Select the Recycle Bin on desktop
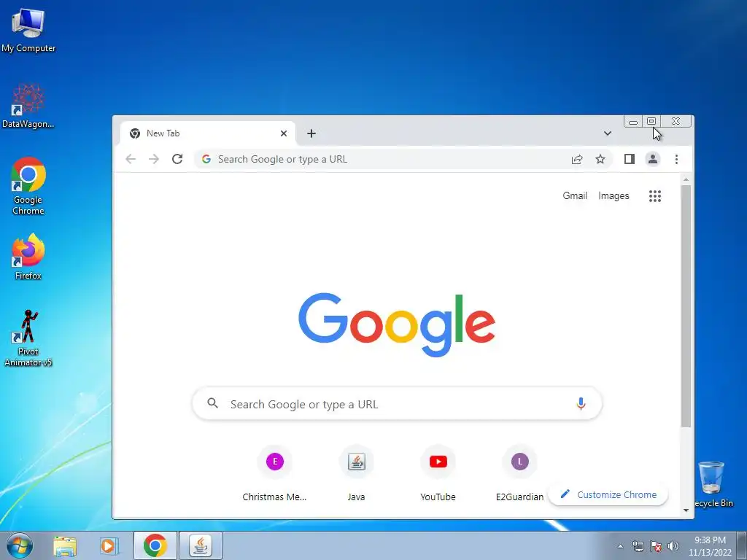This screenshot has height=560, width=747. pyautogui.click(x=713, y=484)
